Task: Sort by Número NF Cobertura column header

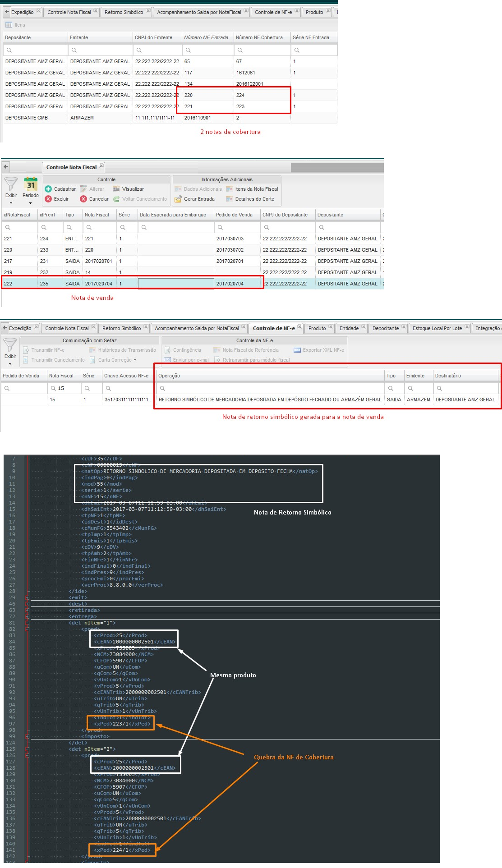Action: [262, 37]
